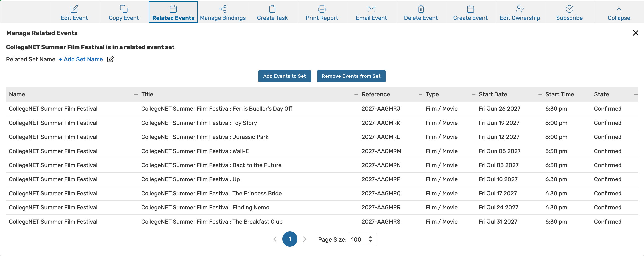644x256 pixels.
Task: Click the Related Set Name label
Action: pyautogui.click(x=31, y=59)
